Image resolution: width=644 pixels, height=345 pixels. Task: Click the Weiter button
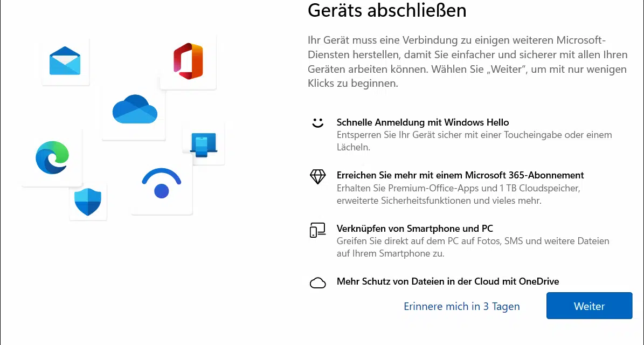pos(589,306)
